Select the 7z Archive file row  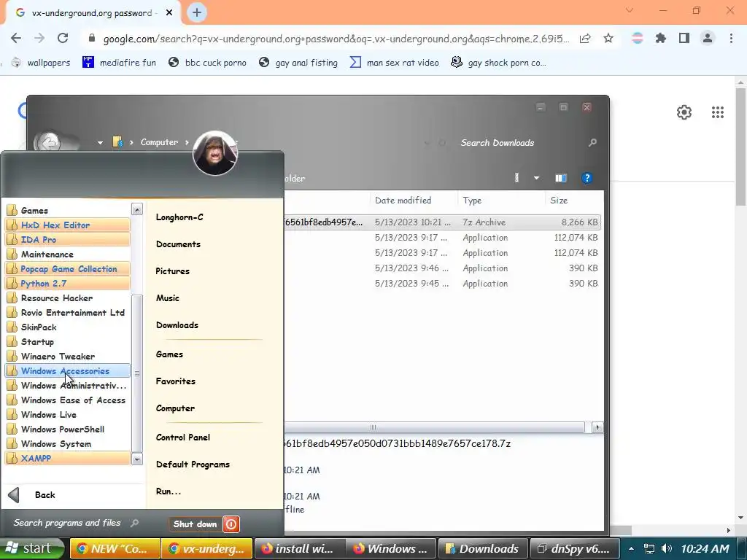pos(442,222)
